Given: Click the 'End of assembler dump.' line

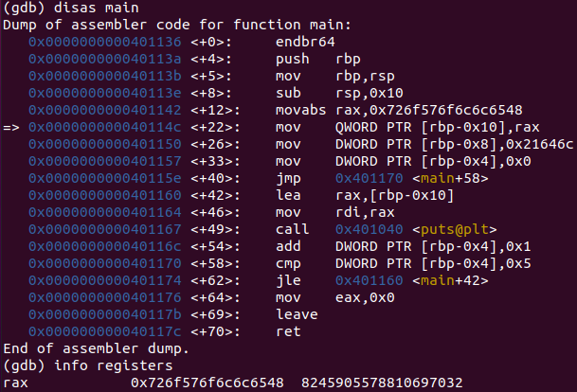Looking at the screenshot, I should point(96,348).
